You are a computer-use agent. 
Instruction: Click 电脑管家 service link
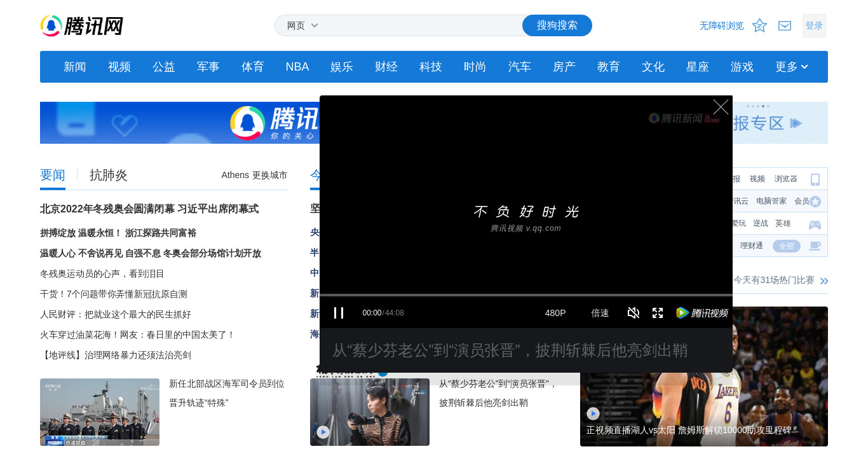(x=771, y=201)
